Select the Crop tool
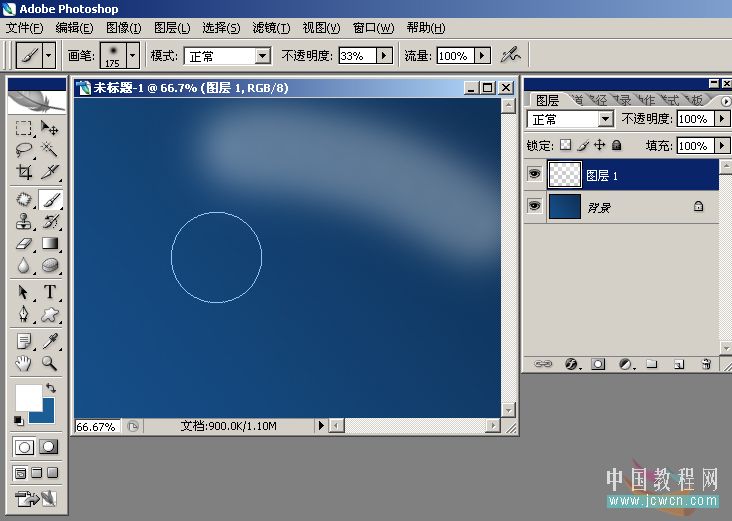 pos(23,172)
